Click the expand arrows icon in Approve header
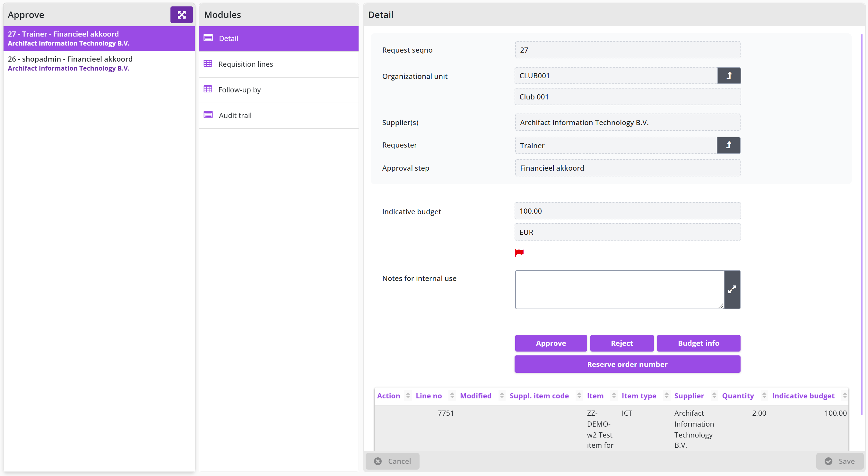Viewport: 868px width, 476px height. 181,14
